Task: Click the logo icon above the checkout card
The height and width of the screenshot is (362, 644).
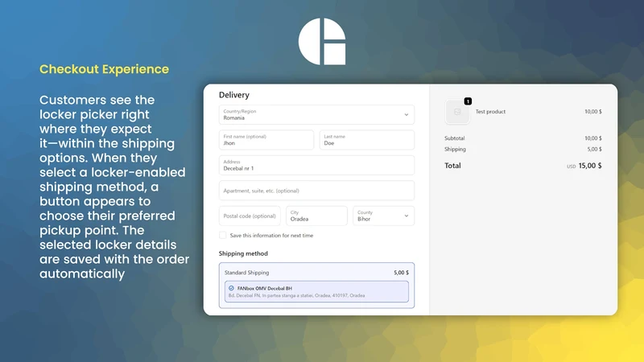Action: pos(322,42)
